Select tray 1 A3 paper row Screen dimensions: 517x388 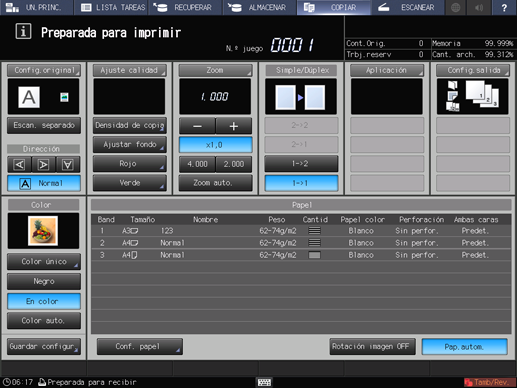coord(301,231)
